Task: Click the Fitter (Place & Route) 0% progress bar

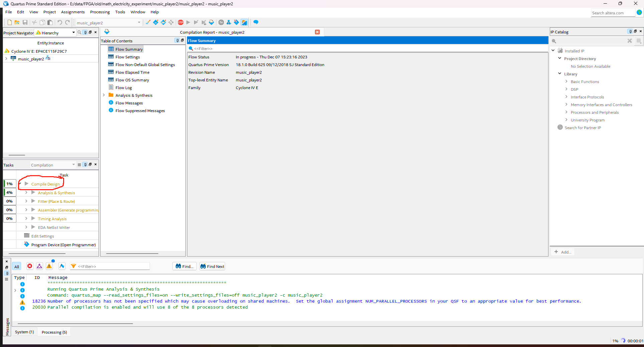Action: (10, 201)
